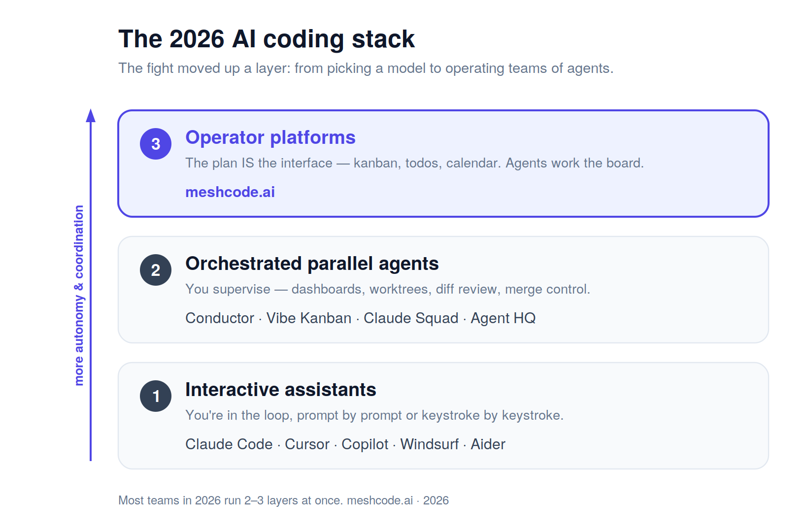Click the 'Conductor' tool name
The width and height of the screenshot is (808, 532).
pyautogui.click(x=220, y=318)
